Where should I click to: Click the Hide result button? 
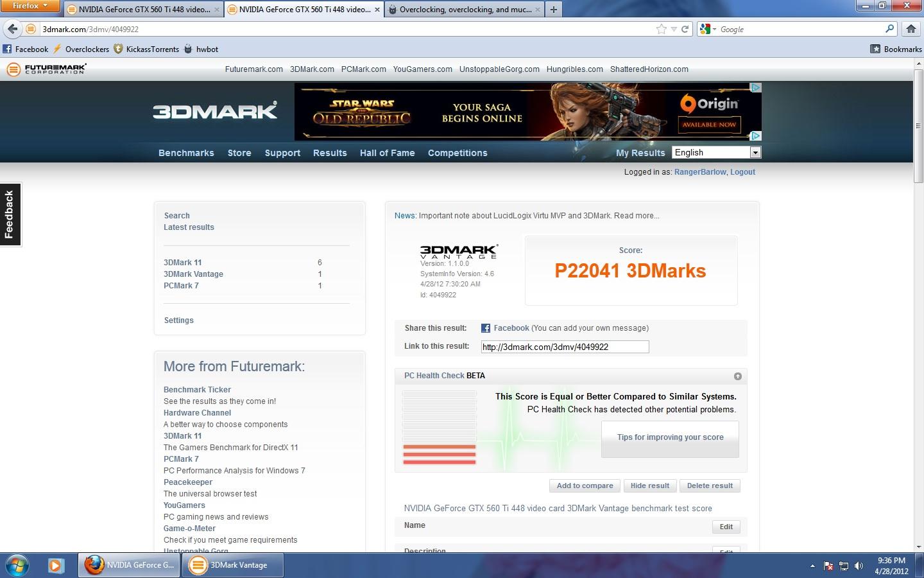coord(649,486)
